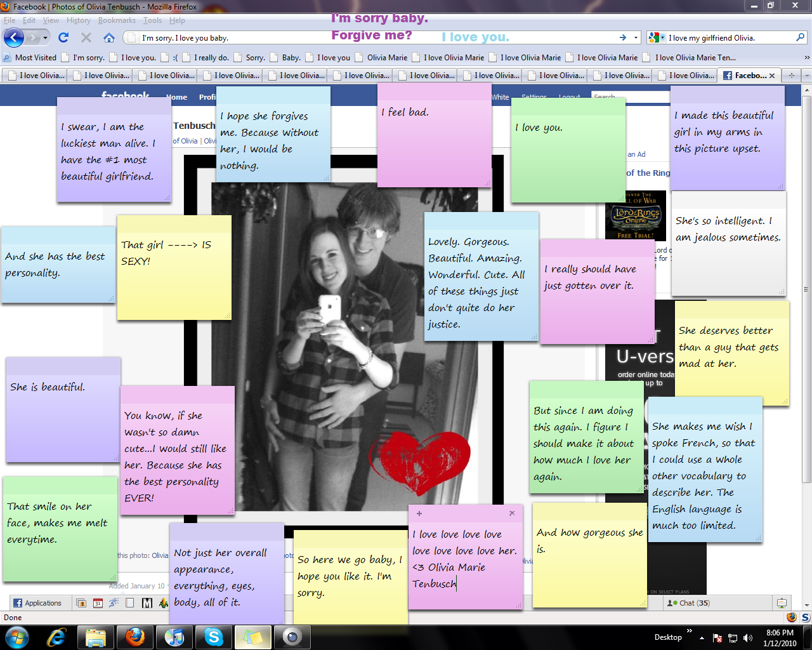This screenshot has height=650, width=812.
Task: Open the "Baby." bookmark
Action: point(285,57)
